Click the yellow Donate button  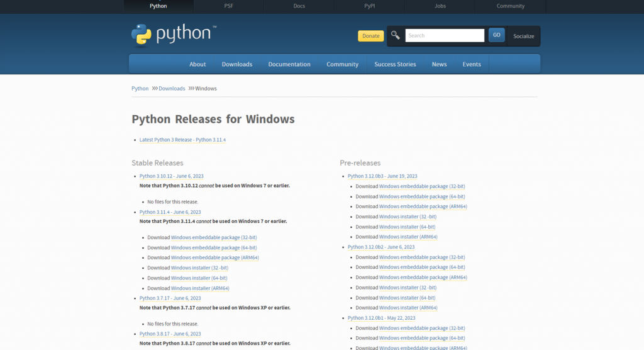pos(371,36)
